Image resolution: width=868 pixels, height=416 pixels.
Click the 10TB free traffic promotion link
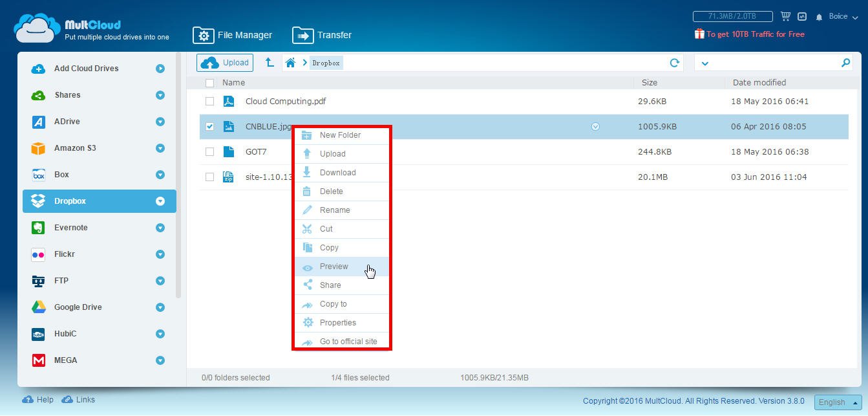pos(750,34)
